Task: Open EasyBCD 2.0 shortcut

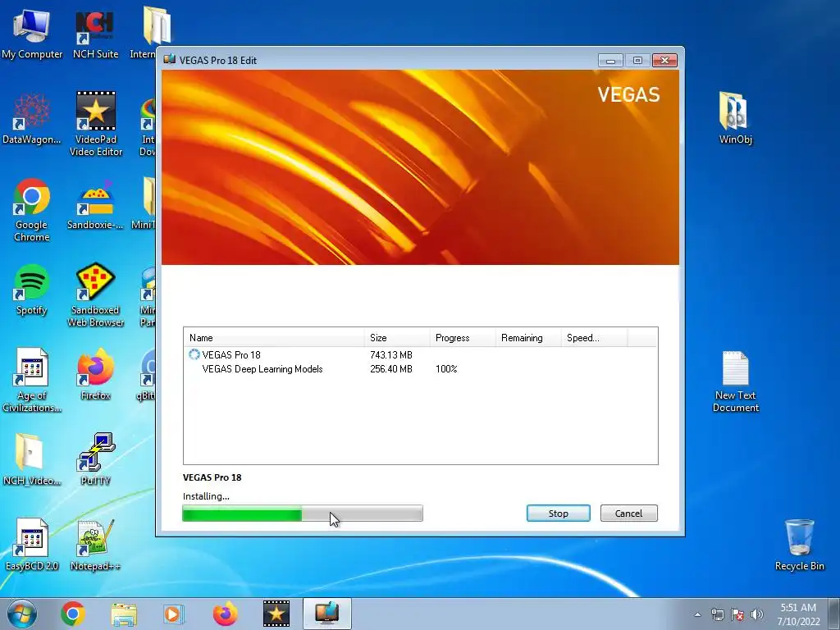Action: (x=32, y=545)
